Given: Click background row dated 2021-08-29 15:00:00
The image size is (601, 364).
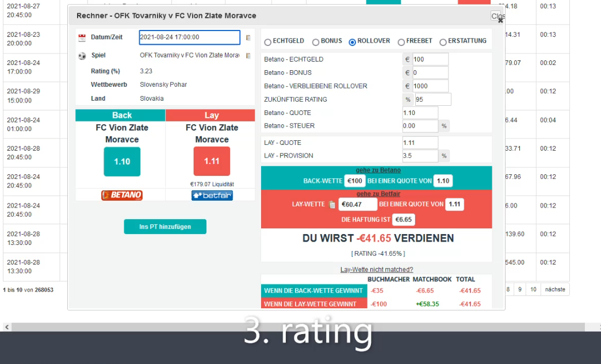Looking at the screenshot, I should (x=32, y=96).
